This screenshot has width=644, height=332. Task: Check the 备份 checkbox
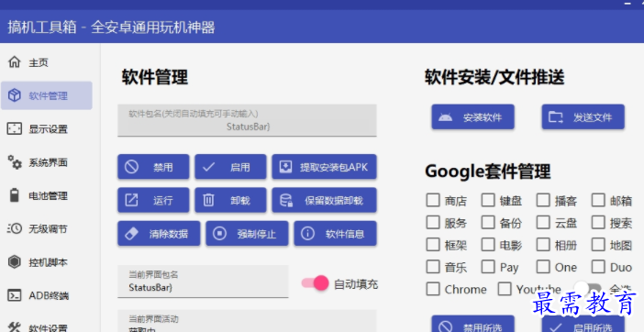tap(488, 223)
